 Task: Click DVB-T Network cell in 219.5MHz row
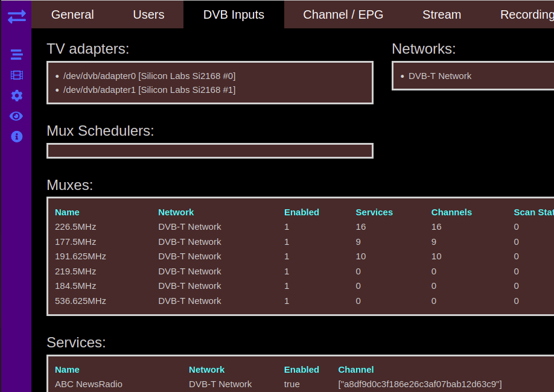[x=189, y=271]
